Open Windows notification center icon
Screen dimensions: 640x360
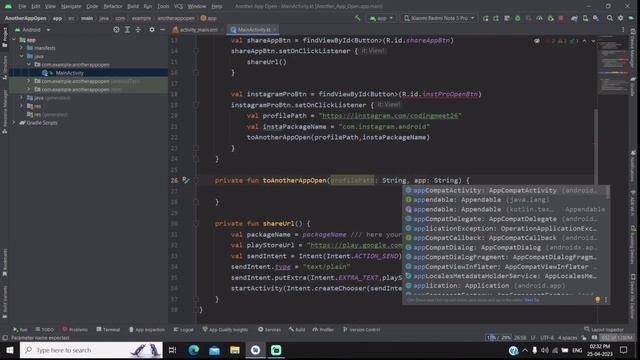coord(623,350)
